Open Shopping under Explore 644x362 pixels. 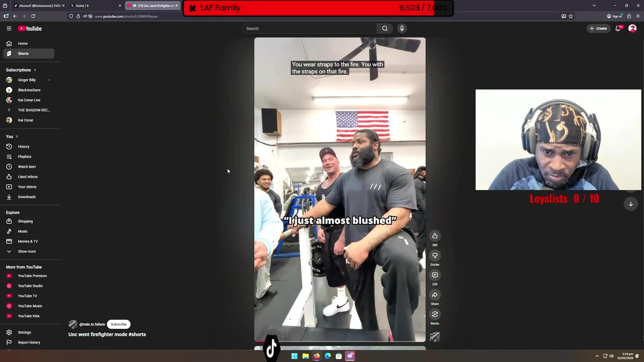point(28,221)
